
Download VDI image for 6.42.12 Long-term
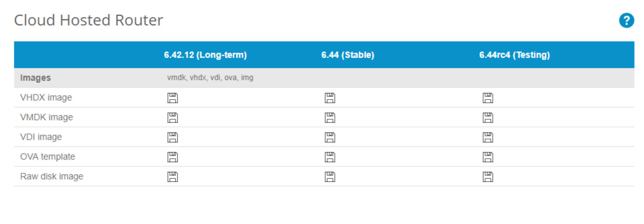point(173,137)
